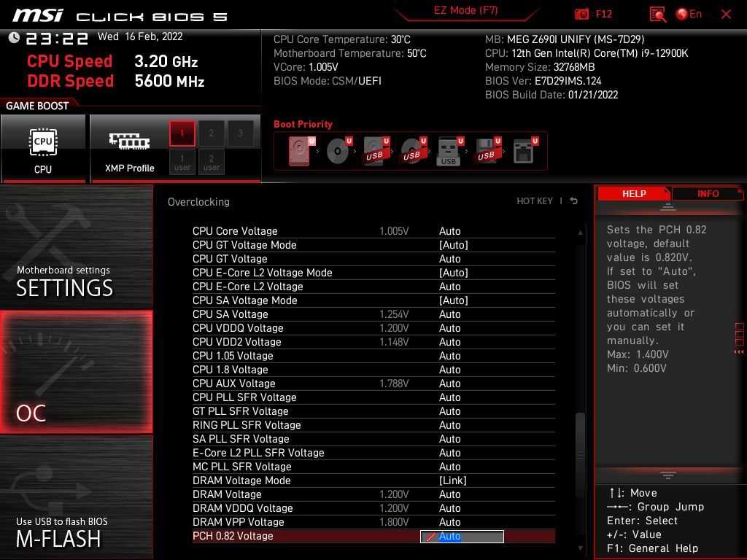Toggle the CPU Game Boost button
The height and width of the screenshot is (560, 747).
click(43, 149)
